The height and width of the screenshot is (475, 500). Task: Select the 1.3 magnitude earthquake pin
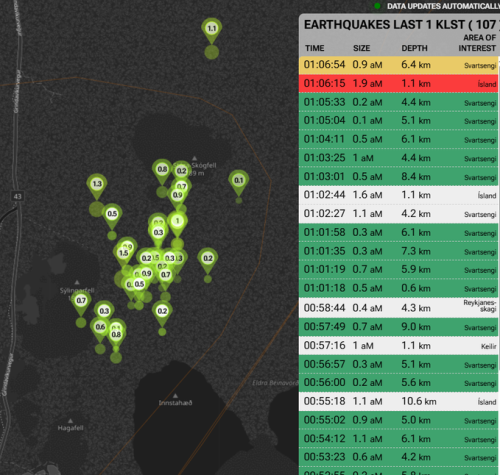[x=97, y=184]
